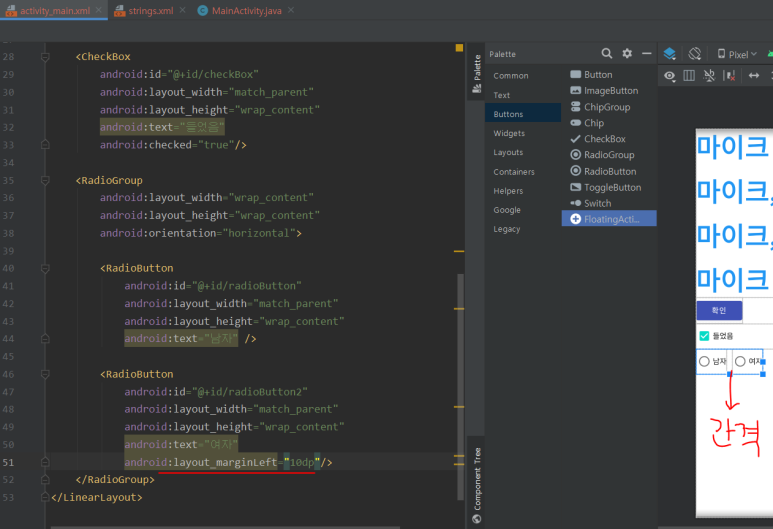Collapse the CheckBox tag at line 28

pos(45,57)
